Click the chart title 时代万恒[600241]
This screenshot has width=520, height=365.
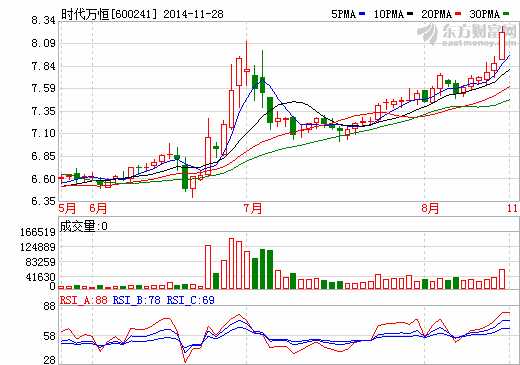(x=109, y=14)
